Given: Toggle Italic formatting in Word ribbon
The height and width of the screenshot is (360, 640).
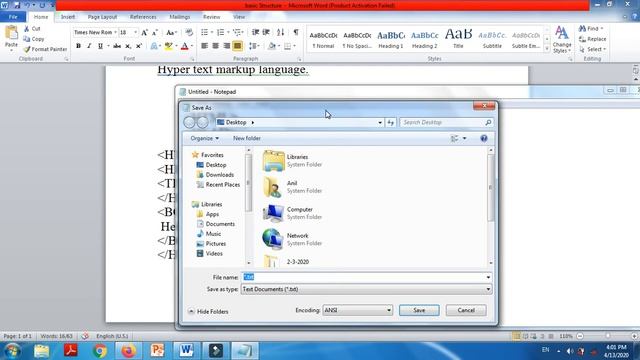Looking at the screenshot, I should tap(89, 46).
